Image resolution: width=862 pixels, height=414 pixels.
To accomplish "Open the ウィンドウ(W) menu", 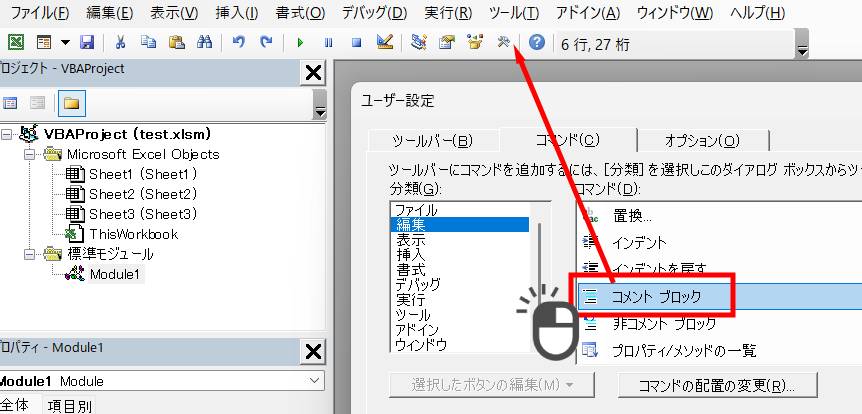I will click(x=675, y=13).
